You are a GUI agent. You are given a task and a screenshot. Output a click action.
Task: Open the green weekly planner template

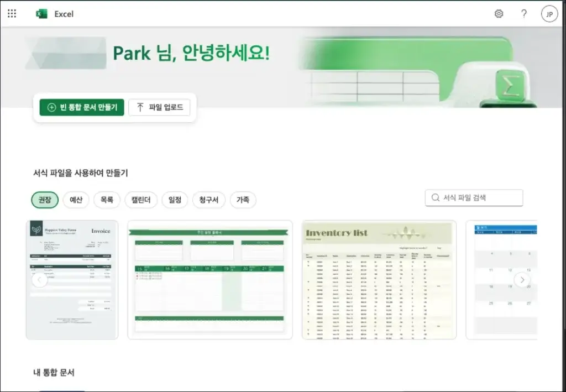[x=210, y=280]
